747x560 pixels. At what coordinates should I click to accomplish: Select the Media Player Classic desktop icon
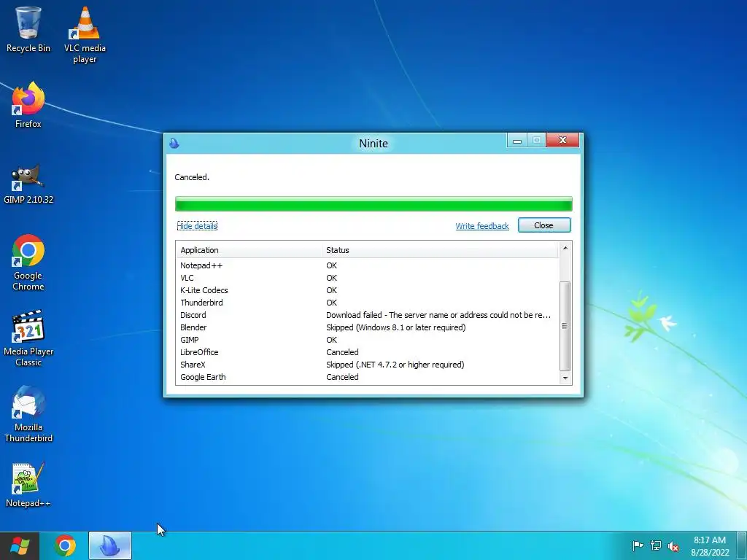(28, 338)
